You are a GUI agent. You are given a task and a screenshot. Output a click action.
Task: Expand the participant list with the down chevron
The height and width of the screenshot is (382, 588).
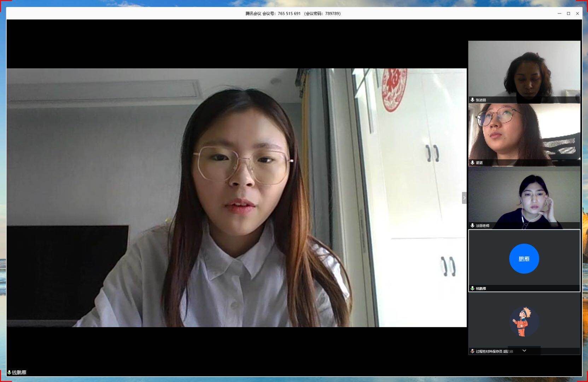[x=524, y=351]
